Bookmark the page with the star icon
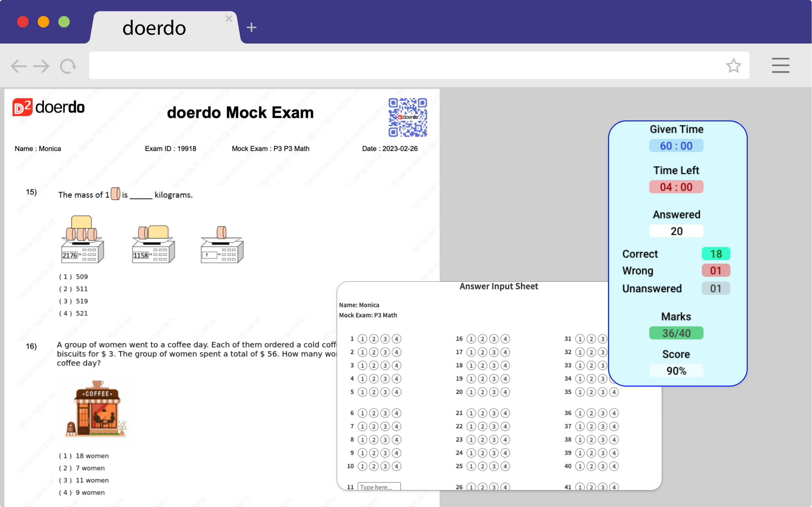 pos(734,66)
